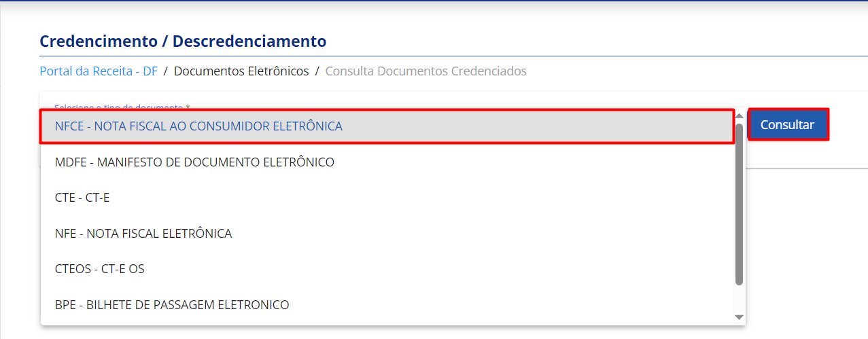Select NFCE - Nota Fiscal ao Consumidor Eletrônica option
This screenshot has width=868, height=339.
point(198,126)
